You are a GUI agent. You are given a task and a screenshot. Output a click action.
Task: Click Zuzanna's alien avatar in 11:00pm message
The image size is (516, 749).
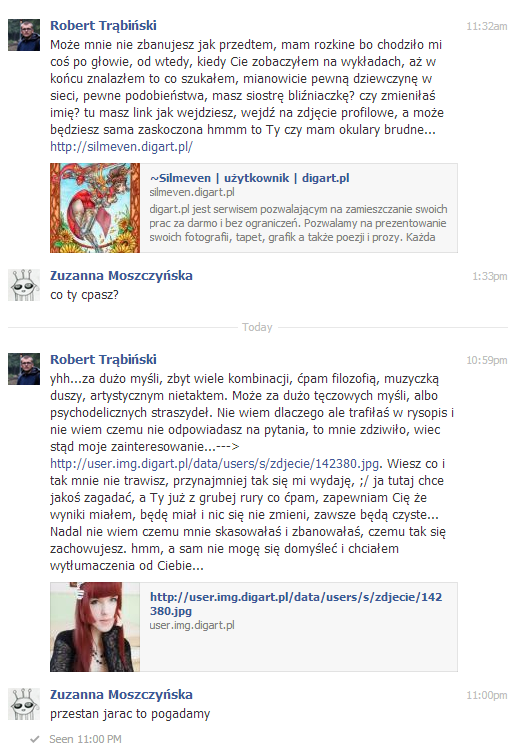point(24,704)
